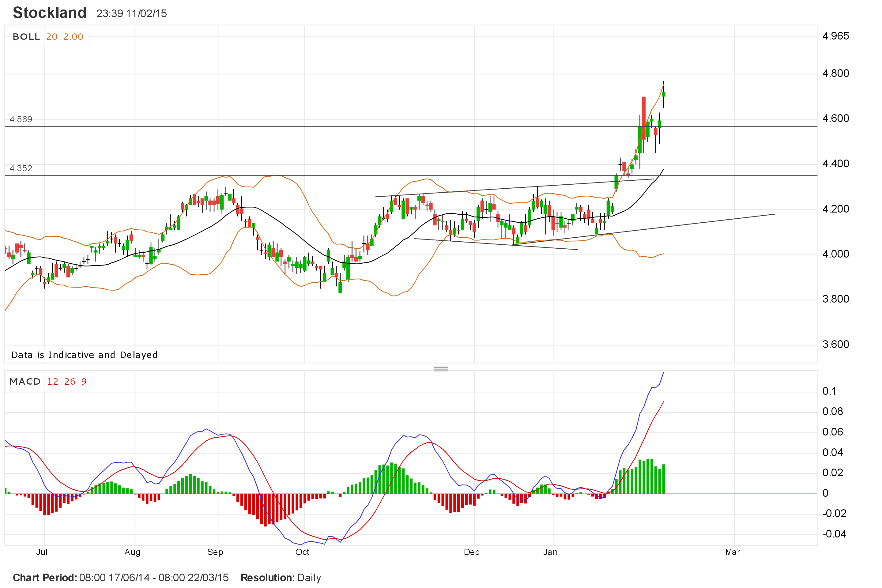This screenshot has height=588, width=882.
Task: Click the Oct month label on time axis
Action: [302, 552]
